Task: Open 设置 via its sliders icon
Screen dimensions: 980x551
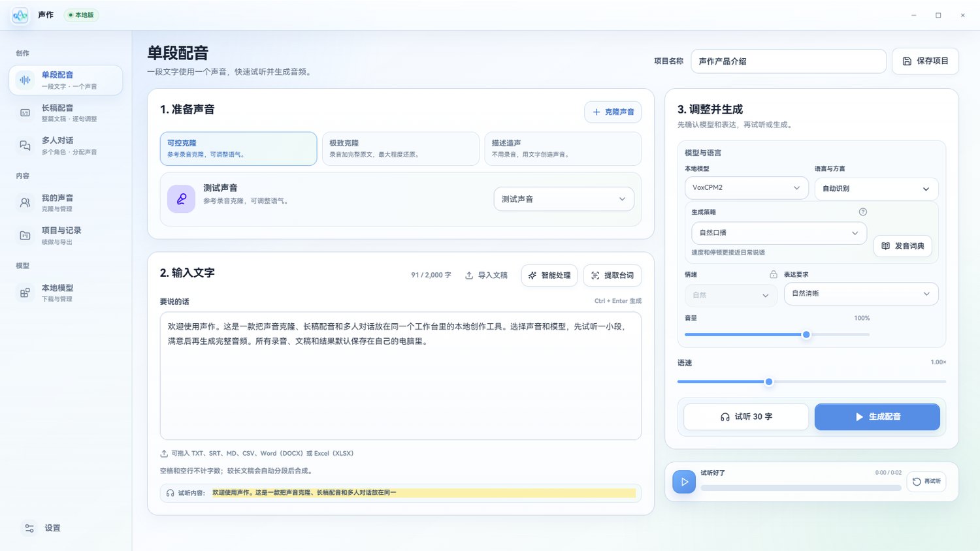Action: [29, 528]
